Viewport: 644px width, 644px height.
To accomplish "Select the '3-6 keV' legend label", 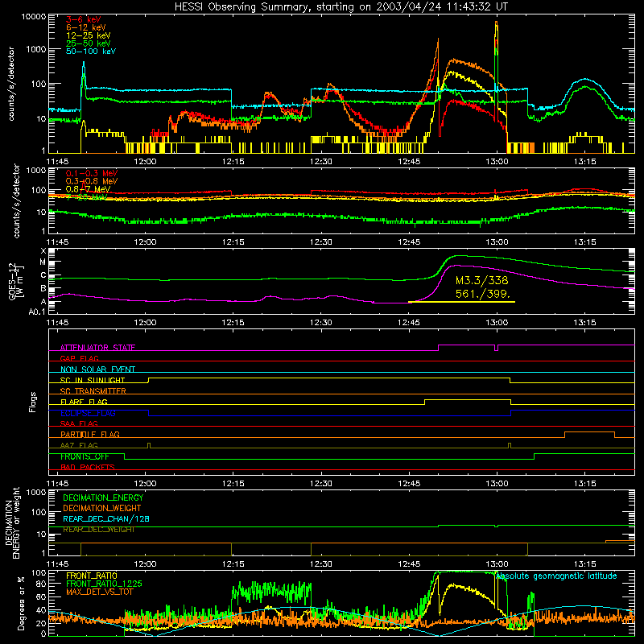I will point(84,19).
